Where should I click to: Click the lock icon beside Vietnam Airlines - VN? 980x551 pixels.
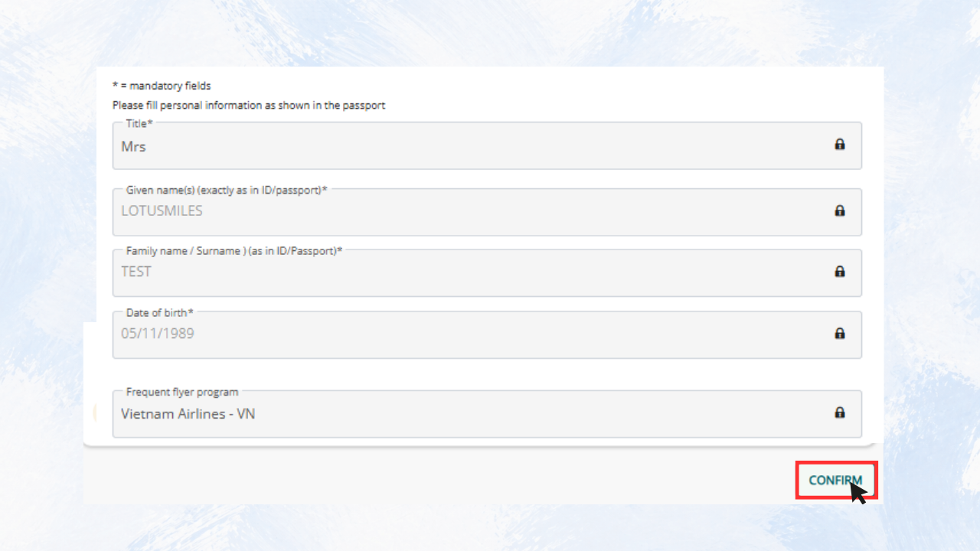tap(840, 412)
